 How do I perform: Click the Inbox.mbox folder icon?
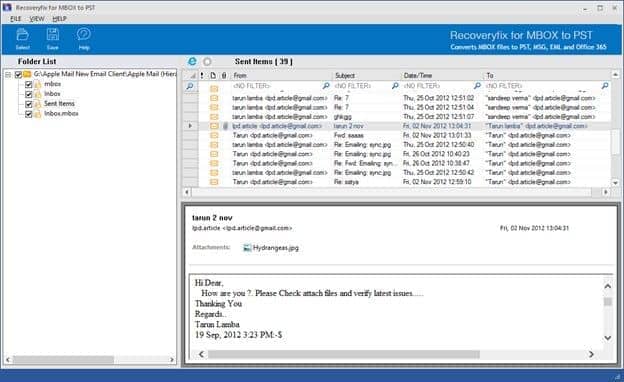pos(38,114)
